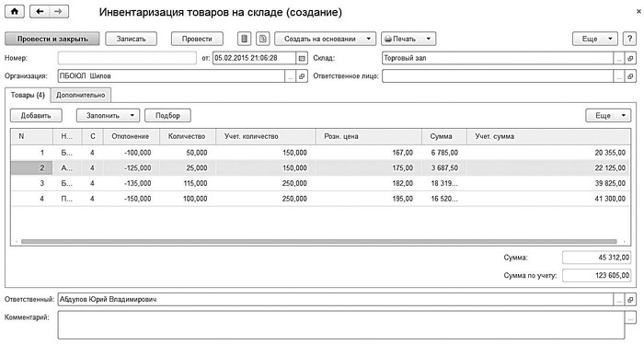Click the Комментарий text area
Screen dimensions: 644x344
(341, 325)
